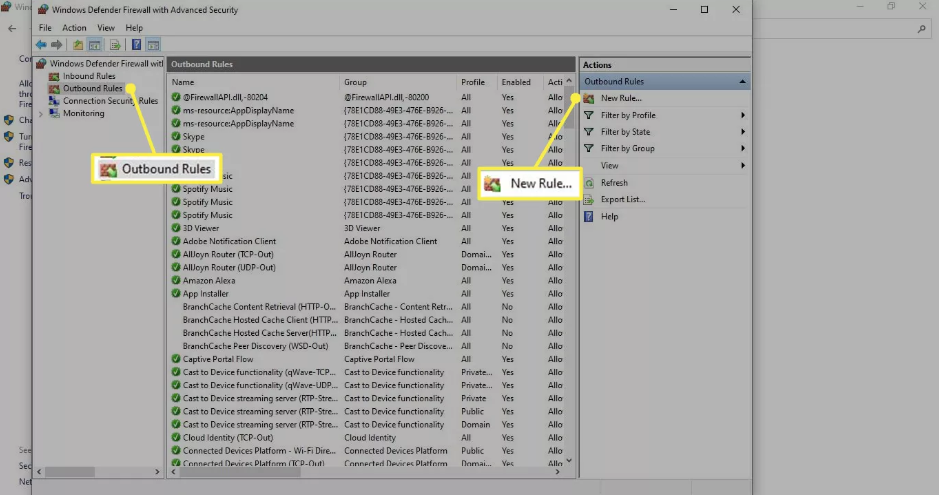Select Inbound Rules in the tree
This screenshot has width=939, height=495.
[x=89, y=76]
